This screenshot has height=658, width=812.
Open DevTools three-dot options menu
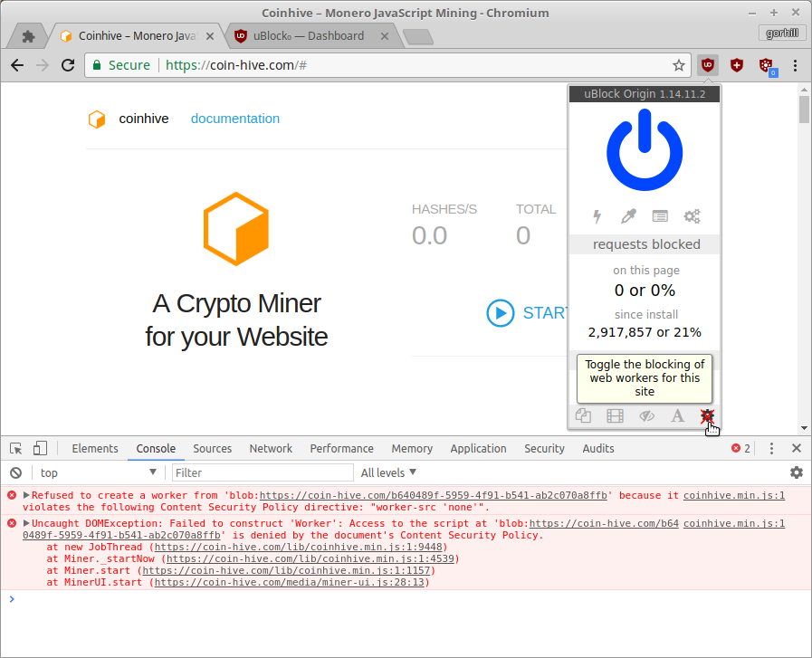[771, 448]
